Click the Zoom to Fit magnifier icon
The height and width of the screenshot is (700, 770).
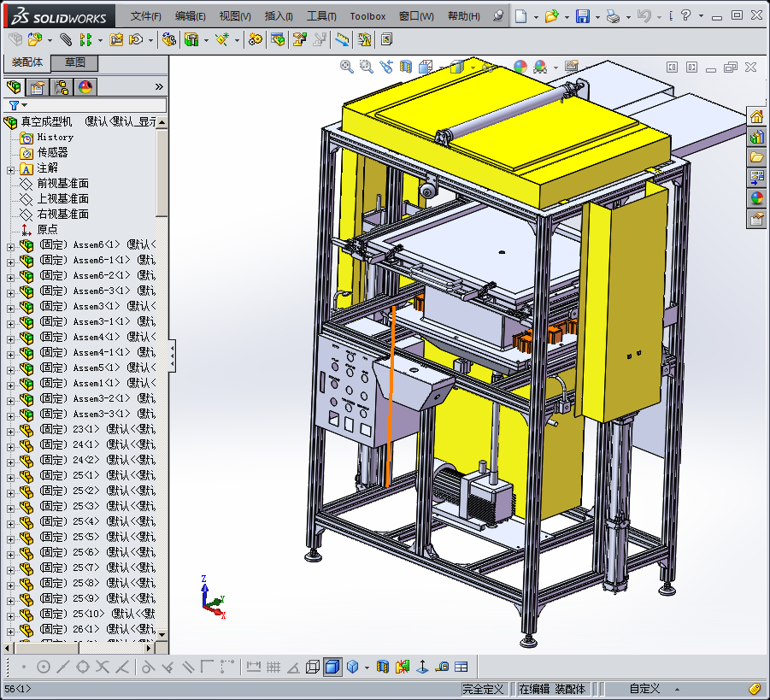coord(347,67)
